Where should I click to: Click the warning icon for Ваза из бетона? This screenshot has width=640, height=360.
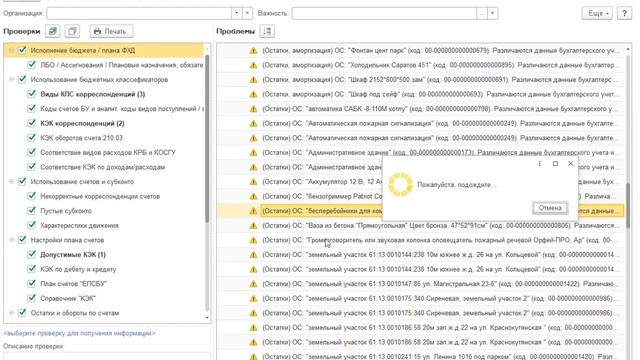pos(253,225)
